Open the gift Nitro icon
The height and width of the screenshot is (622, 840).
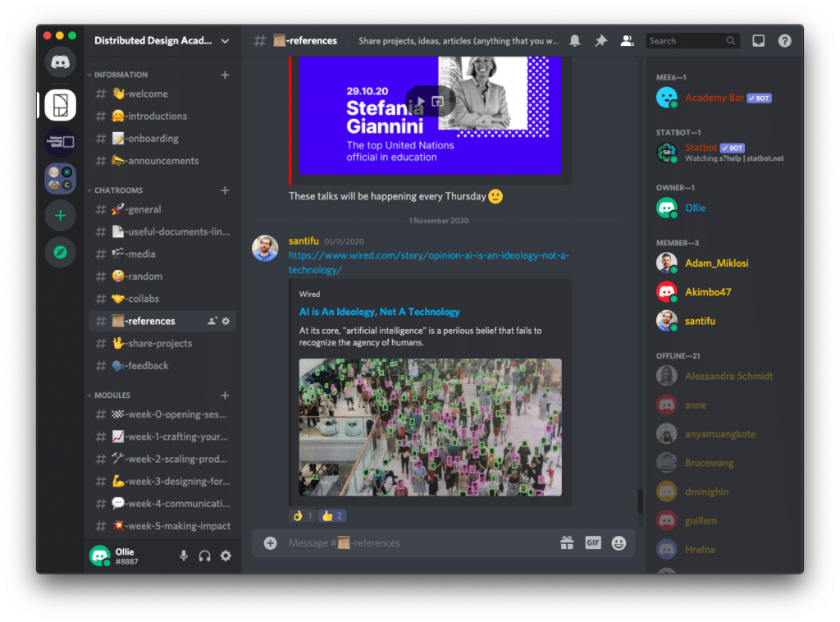pyautogui.click(x=567, y=542)
